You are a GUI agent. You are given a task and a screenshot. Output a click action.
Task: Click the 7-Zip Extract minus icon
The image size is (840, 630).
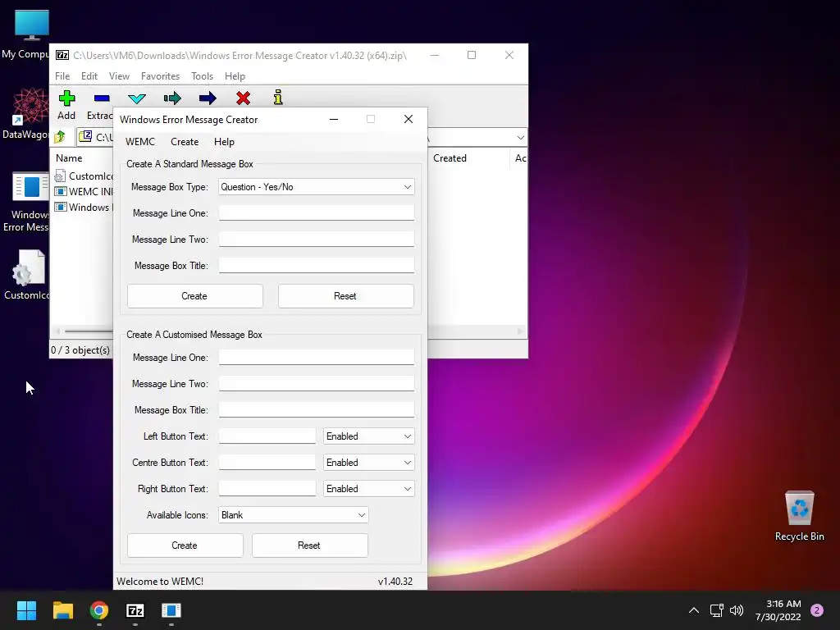(x=101, y=98)
